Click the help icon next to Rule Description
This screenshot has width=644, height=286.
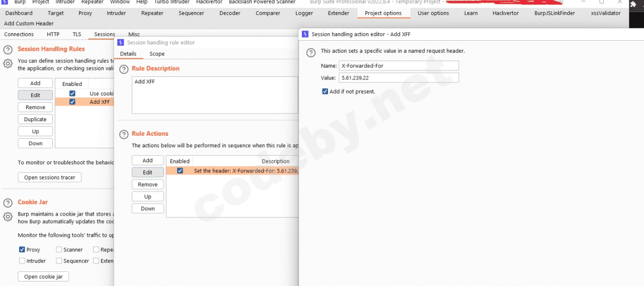(123, 69)
